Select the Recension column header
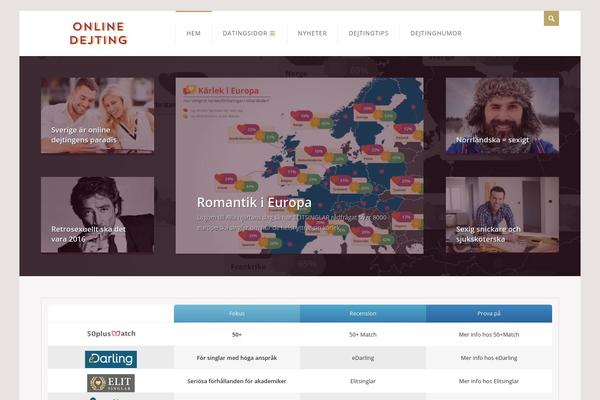The height and width of the screenshot is (400, 600). [363, 313]
